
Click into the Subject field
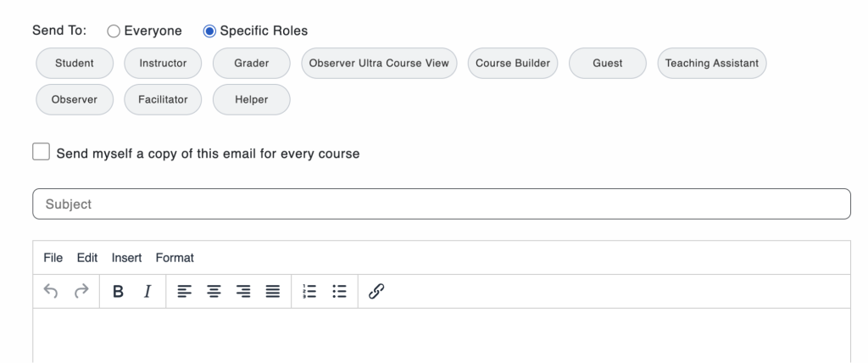441,204
